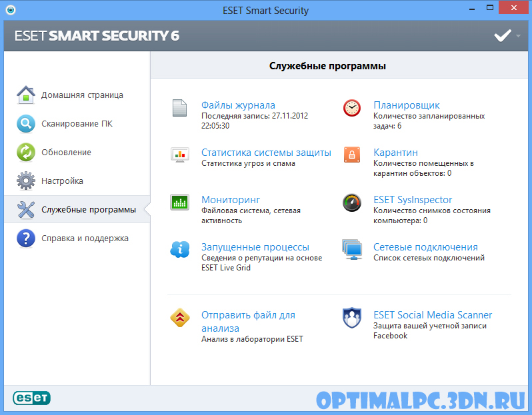532x415 pixels.
Task: Open Справка и поддержка section
Action: (x=84, y=238)
